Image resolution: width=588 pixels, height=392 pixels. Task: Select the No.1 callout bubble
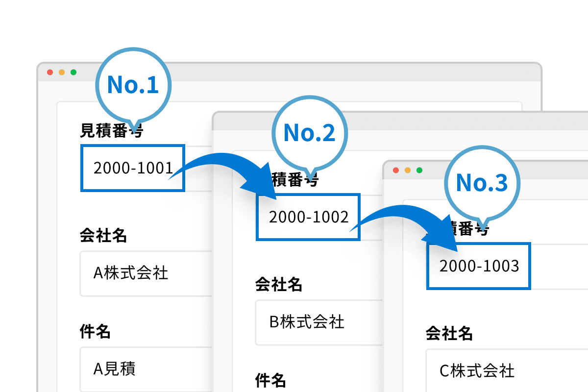(133, 84)
